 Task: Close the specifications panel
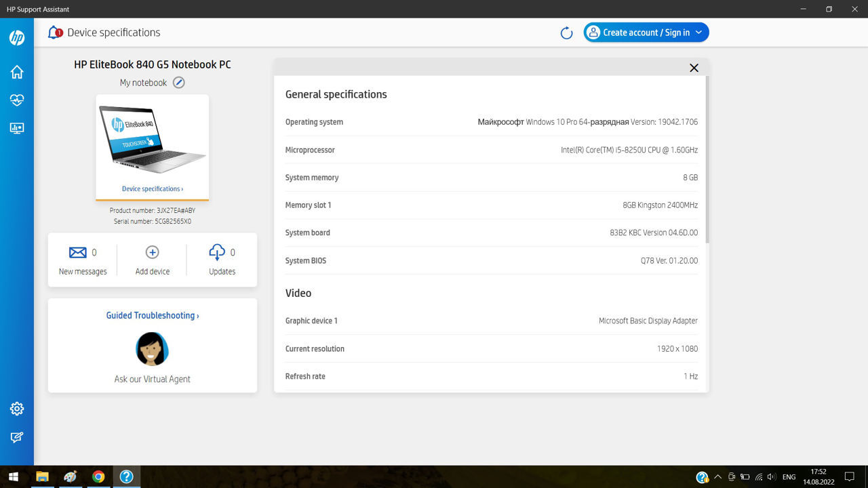(694, 68)
